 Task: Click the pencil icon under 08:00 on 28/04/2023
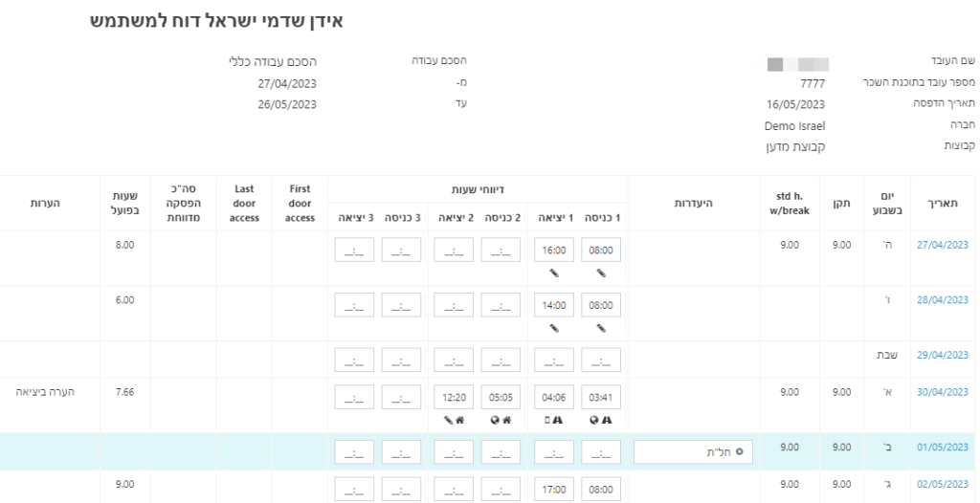(x=601, y=328)
